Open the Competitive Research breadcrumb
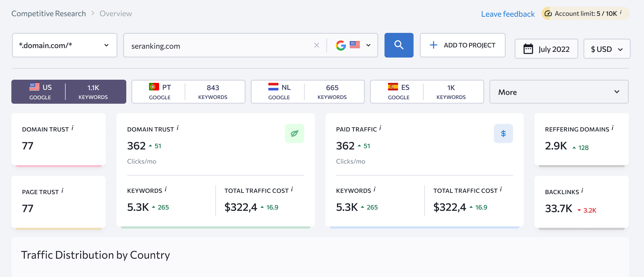The image size is (644, 277). (49, 14)
